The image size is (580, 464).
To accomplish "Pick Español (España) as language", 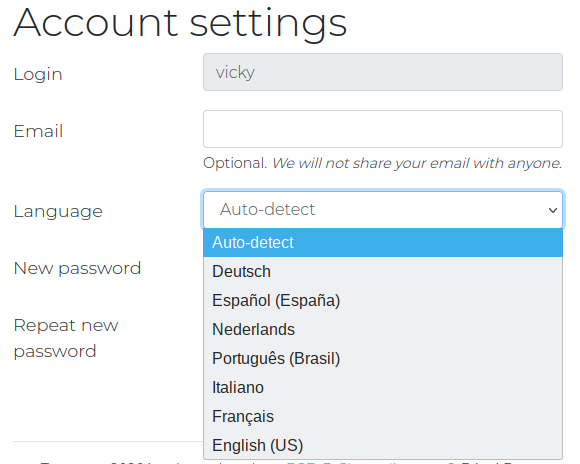I will [x=383, y=300].
